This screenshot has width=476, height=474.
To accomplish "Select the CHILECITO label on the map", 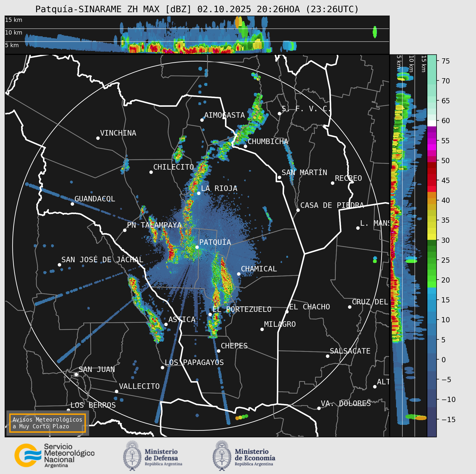I will click(x=174, y=167).
